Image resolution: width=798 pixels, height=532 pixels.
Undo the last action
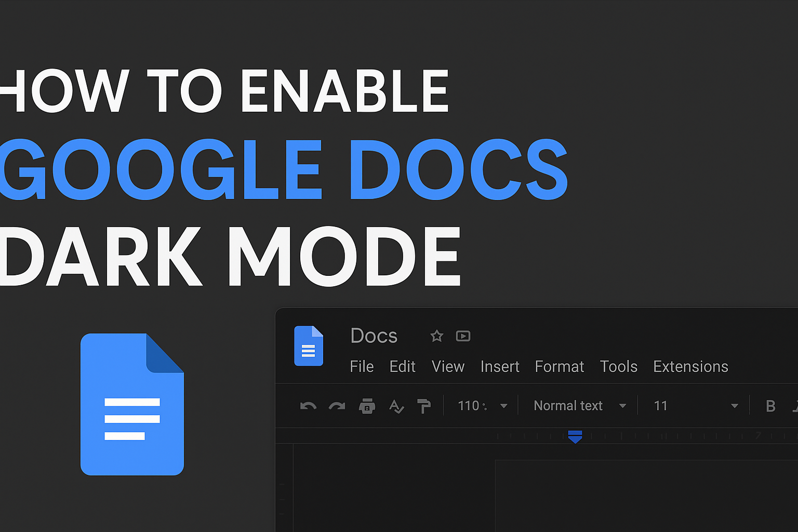coord(308,406)
